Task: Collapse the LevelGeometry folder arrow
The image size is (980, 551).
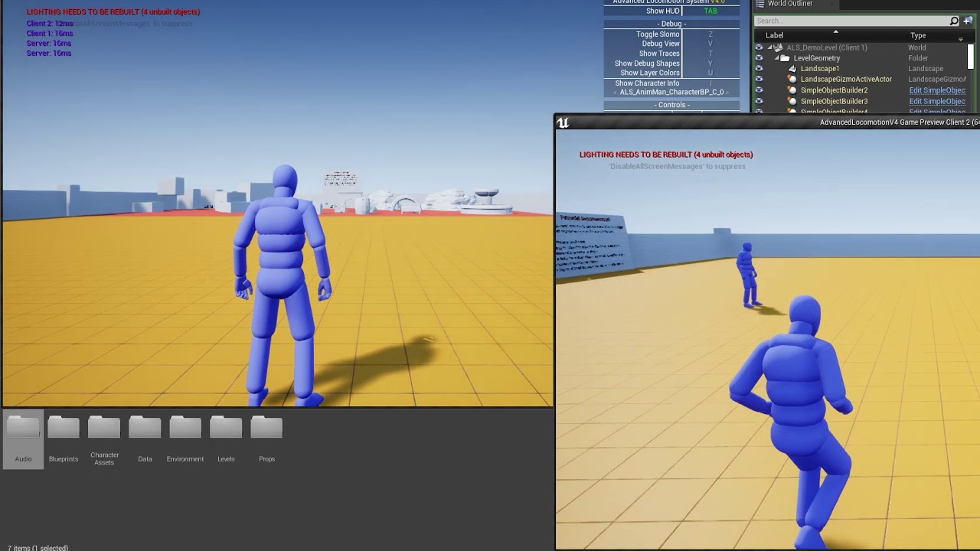Action: point(776,58)
